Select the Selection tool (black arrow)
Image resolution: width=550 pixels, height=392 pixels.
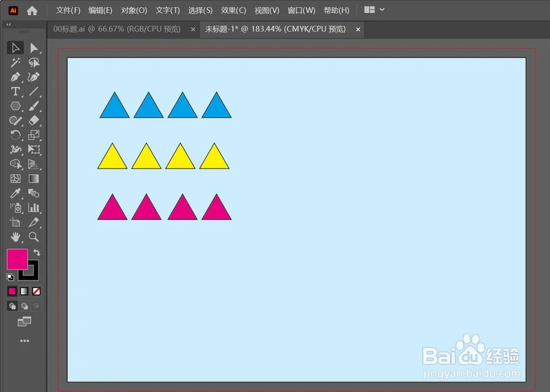[x=15, y=47]
